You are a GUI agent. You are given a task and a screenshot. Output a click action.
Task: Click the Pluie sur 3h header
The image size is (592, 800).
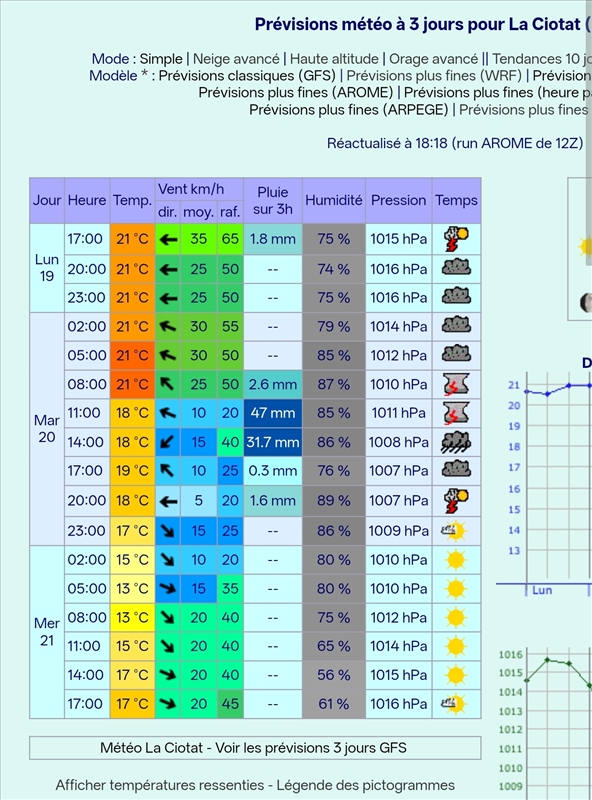[x=273, y=200]
